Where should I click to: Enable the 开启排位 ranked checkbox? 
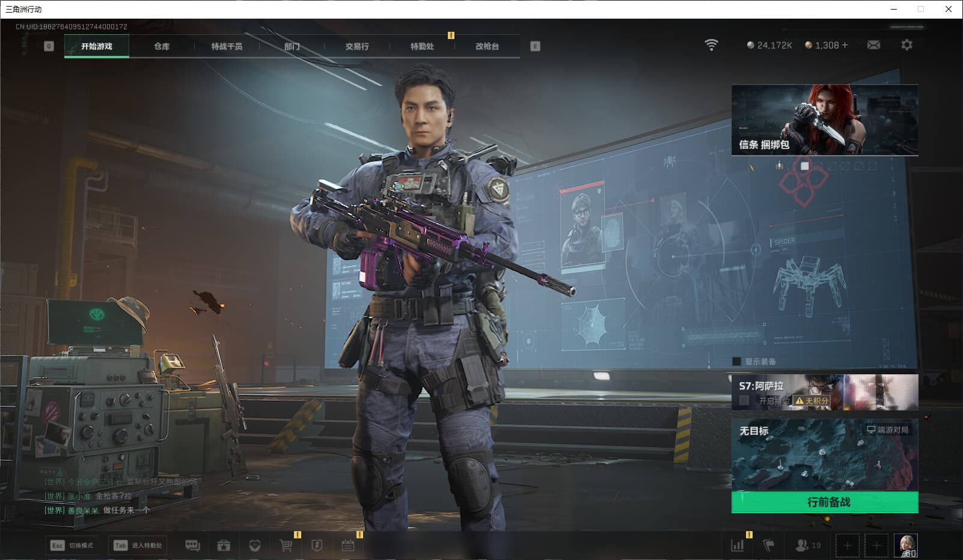coord(744,400)
